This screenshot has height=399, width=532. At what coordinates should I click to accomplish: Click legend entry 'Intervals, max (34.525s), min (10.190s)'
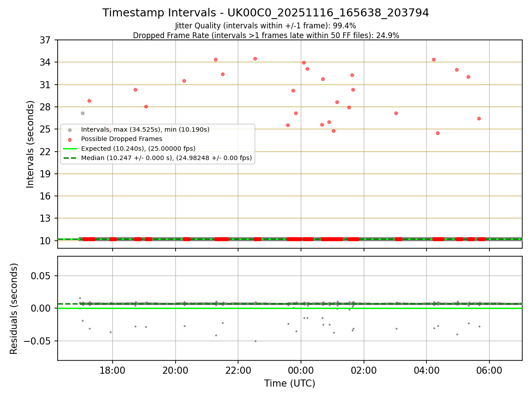point(145,129)
